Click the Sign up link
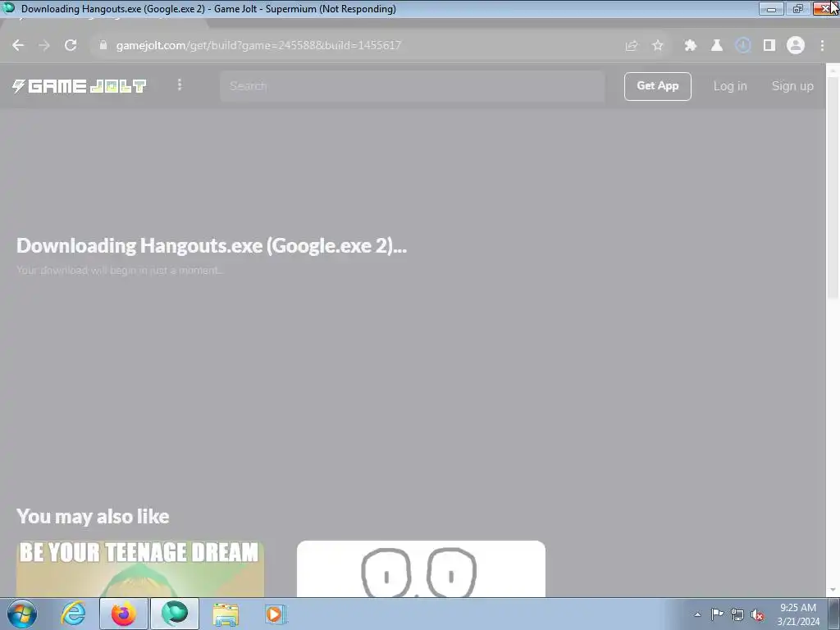The width and height of the screenshot is (840, 630). [792, 86]
